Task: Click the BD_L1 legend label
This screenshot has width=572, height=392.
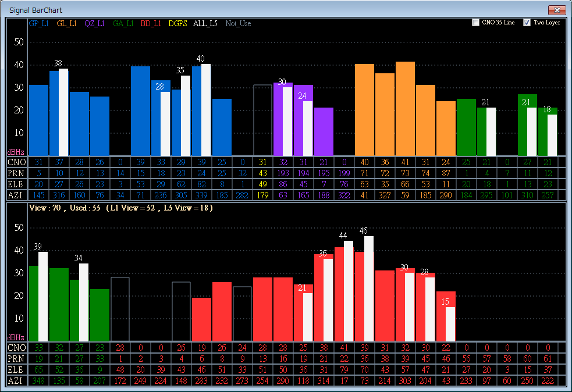Action: pyautogui.click(x=151, y=23)
